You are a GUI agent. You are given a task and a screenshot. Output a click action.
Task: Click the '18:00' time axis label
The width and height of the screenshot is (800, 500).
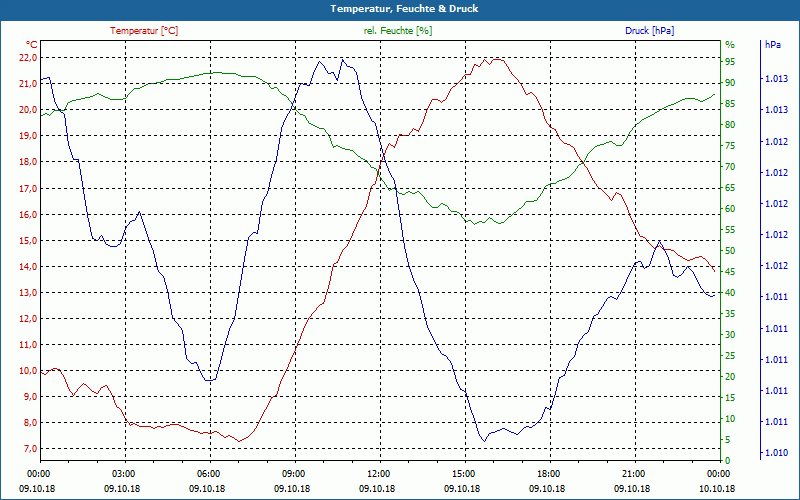pyautogui.click(x=548, y=474)
